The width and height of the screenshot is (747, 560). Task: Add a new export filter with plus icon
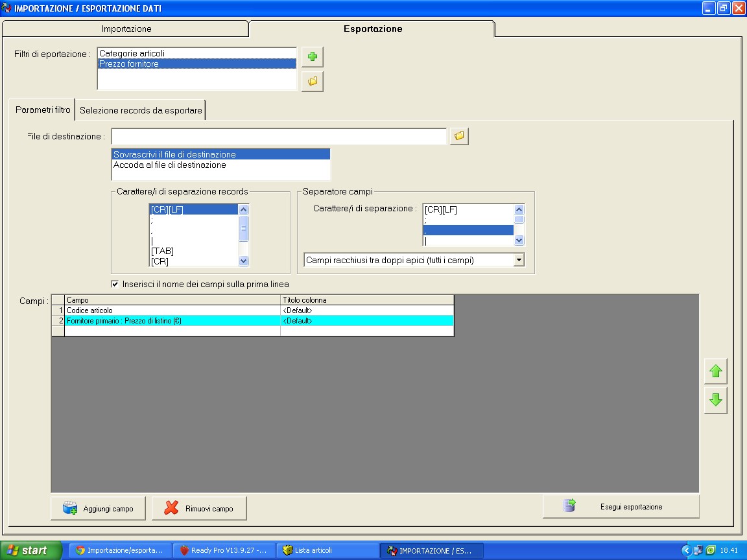tap(313, 56)
